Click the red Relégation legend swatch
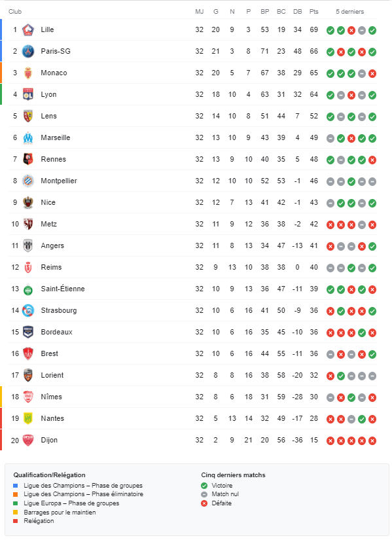This screenshot has height=540, width=392. click(16, 521)
